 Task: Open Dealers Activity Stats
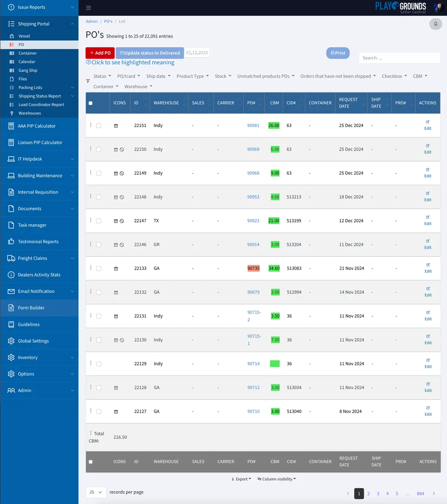40,274
